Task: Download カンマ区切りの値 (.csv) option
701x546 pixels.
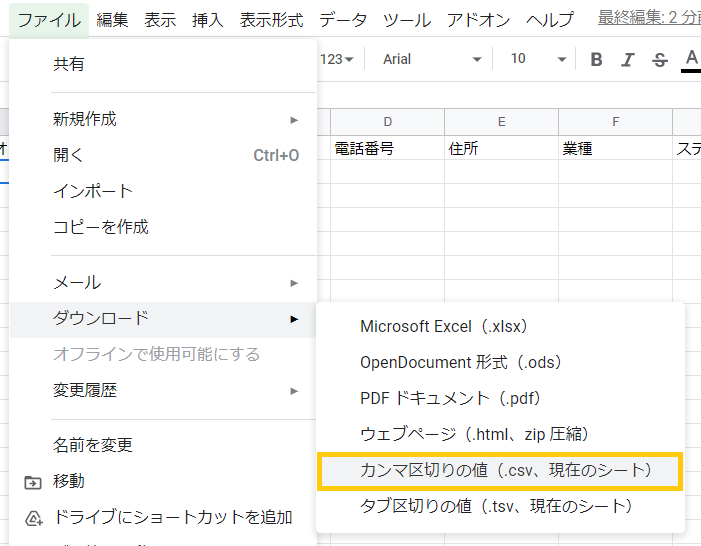Action: tap(500, 471)
